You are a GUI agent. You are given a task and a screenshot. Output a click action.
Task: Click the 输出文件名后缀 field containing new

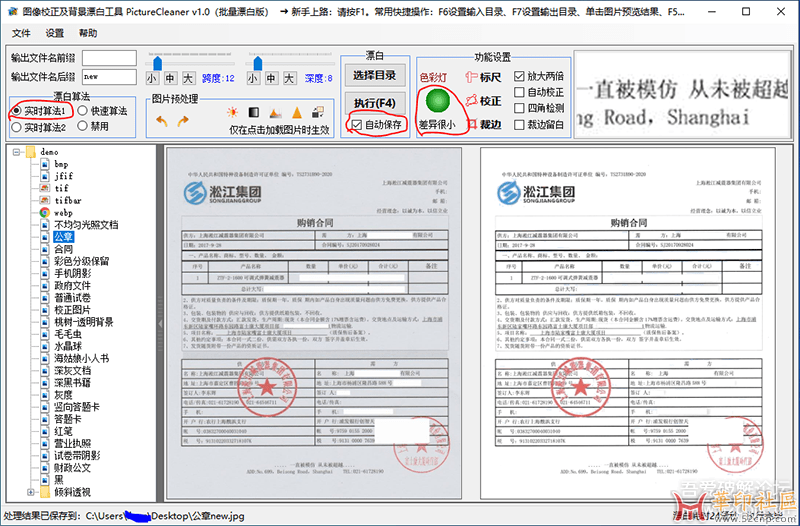(x=109, y=77)
